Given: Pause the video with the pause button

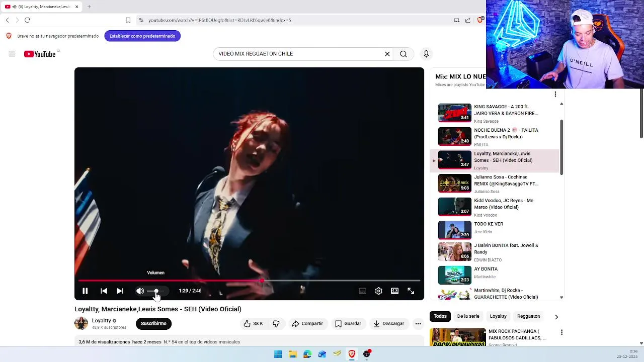Looking at the screenshot, I should point(85,291).
